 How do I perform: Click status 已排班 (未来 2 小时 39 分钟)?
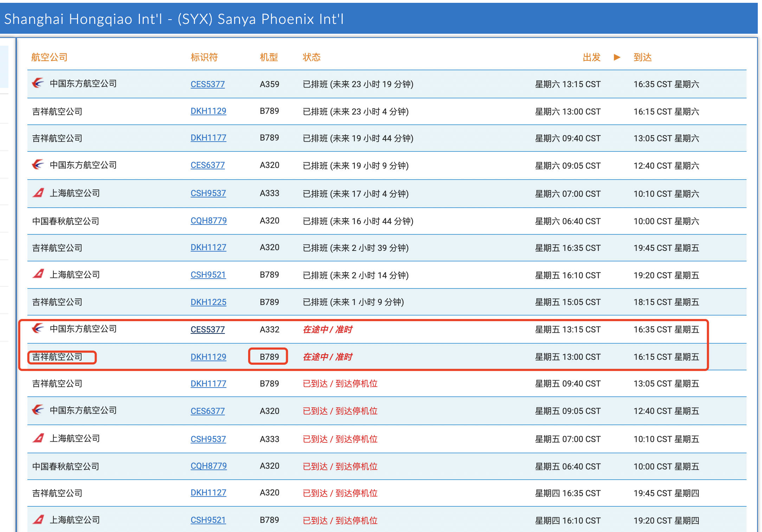coord(356,248)
